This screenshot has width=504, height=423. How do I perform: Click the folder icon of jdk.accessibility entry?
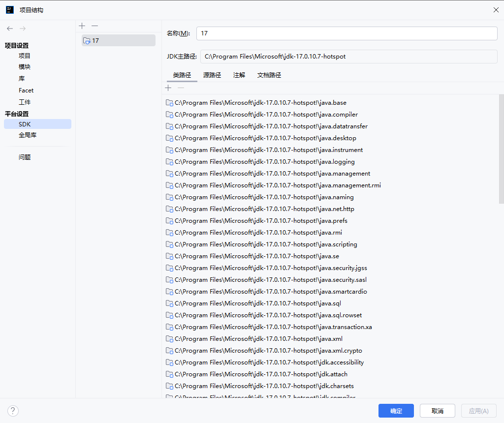coord(169,363)
